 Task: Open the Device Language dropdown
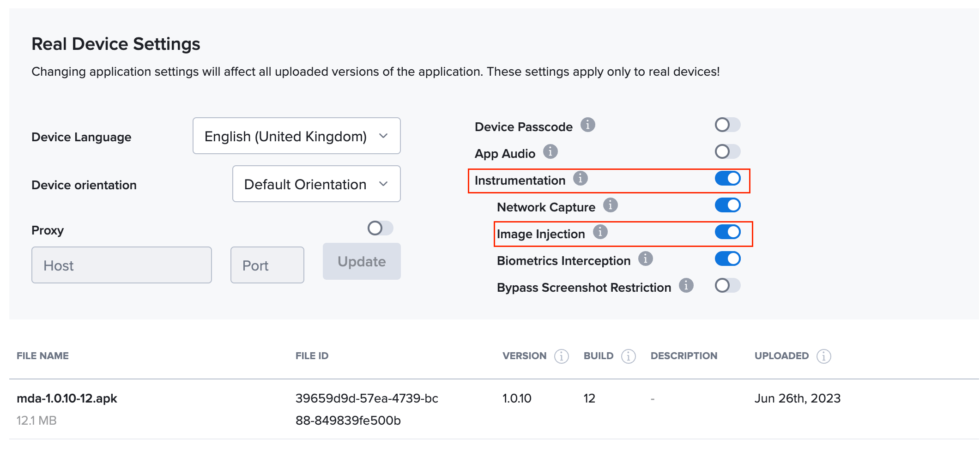click(x=296, y=136)
